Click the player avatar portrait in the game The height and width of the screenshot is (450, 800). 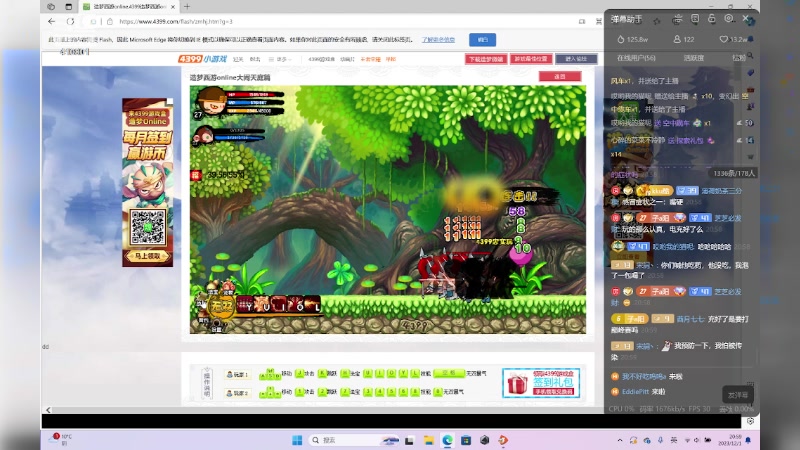210,101
